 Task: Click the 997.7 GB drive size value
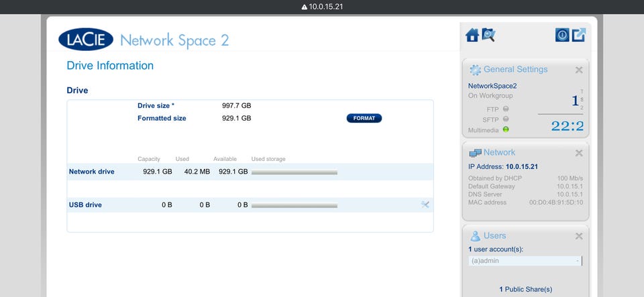pyautogui.click(x=237, y=105)
